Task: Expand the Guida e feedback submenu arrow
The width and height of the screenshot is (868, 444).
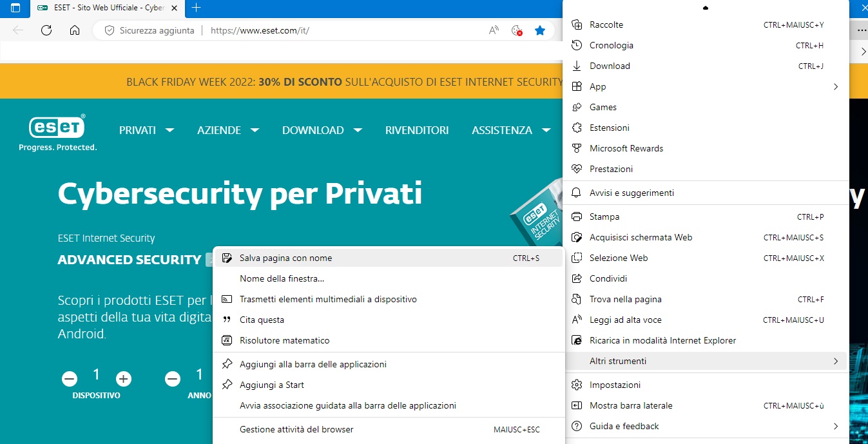Action: 836,426
